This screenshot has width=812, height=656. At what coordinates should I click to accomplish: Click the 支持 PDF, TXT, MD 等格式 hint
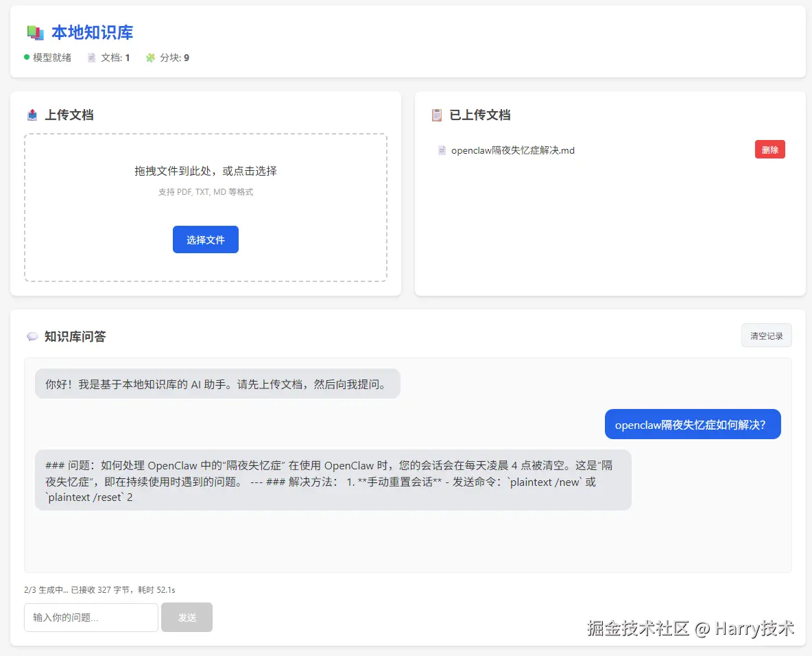tap(206, 191)
